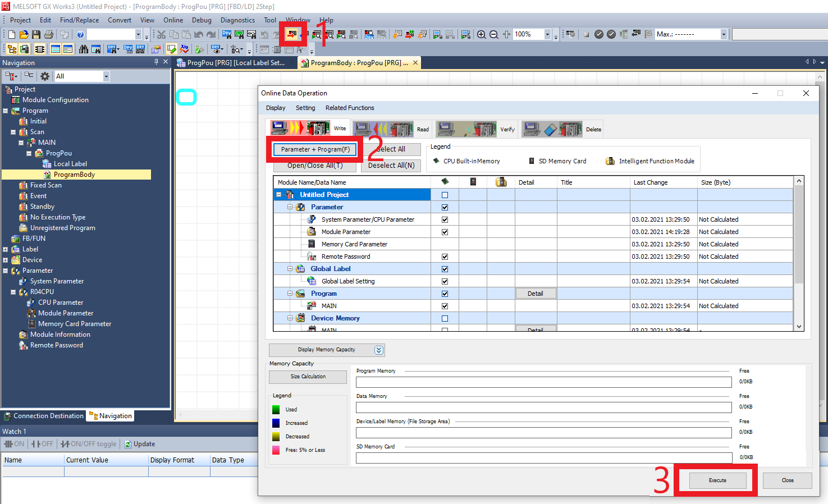The image size is (828, 504).
Task: Open the All filter dropdown in Navigation
Action: pyautogui.click(x=106, y=76)
